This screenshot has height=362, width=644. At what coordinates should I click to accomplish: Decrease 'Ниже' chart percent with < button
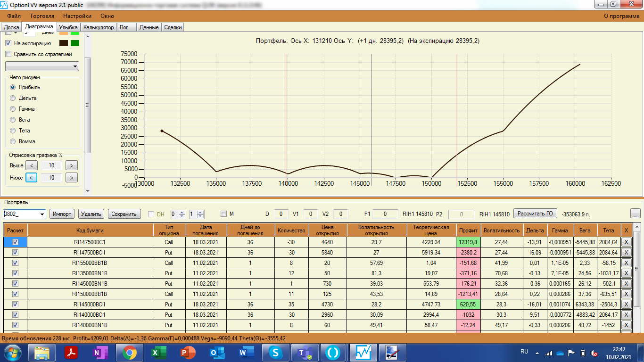pos(31,178)
